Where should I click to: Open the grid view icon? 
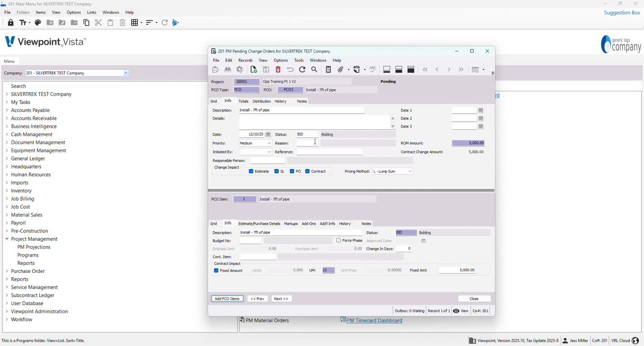(136, 23)
